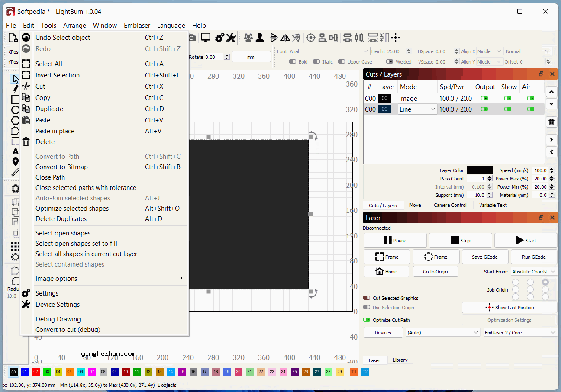
Task: Click the Preview monitor icon
Action: pyautogui.click(x=206, y=38)
